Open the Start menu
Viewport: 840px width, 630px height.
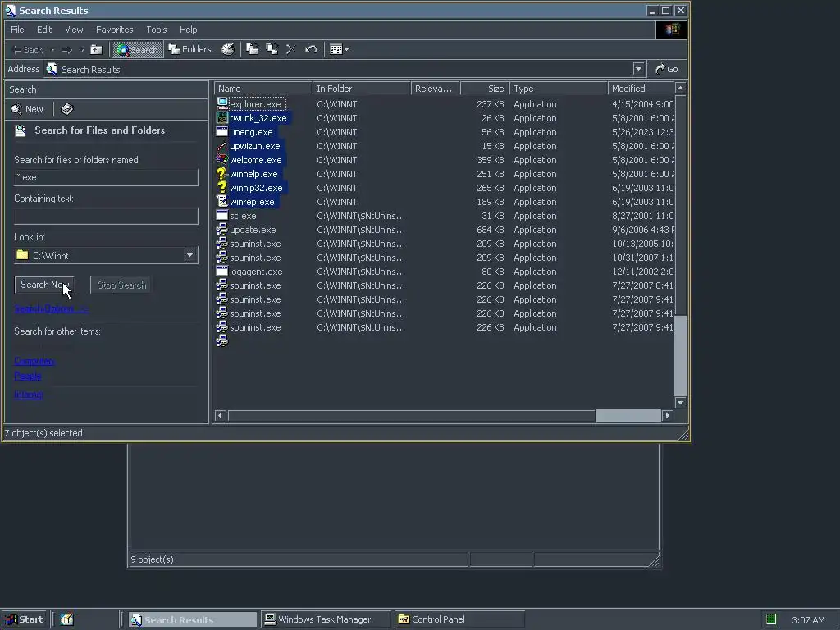(x=24, y=619)
